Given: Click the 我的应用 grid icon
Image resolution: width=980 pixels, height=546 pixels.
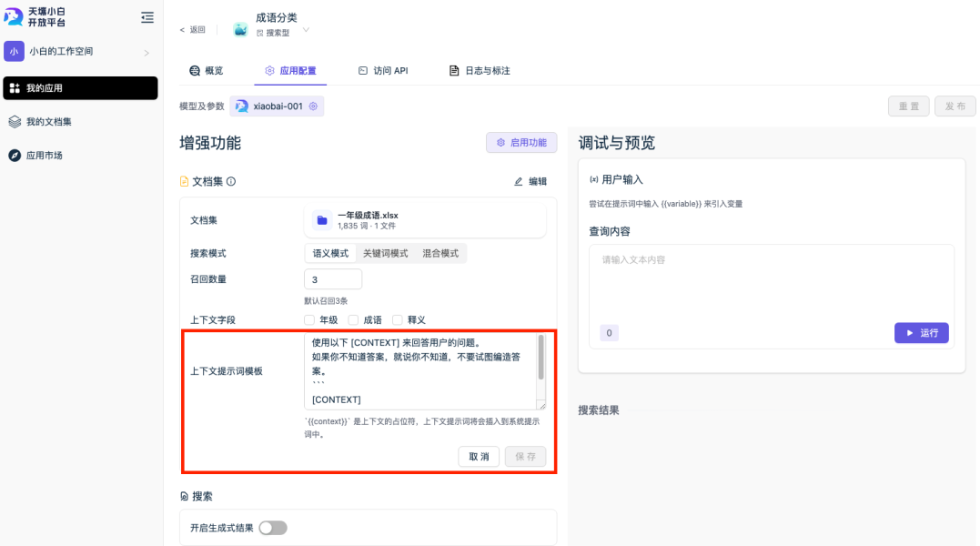Looking at the screenshot, I should click(15, 88).
